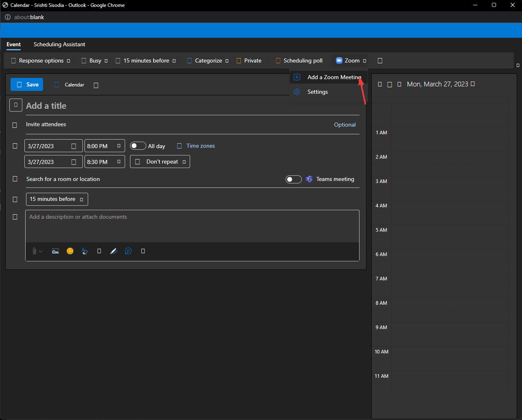The image size is (522, 420).
Task: Click the description text area
Action: (192, 226)
